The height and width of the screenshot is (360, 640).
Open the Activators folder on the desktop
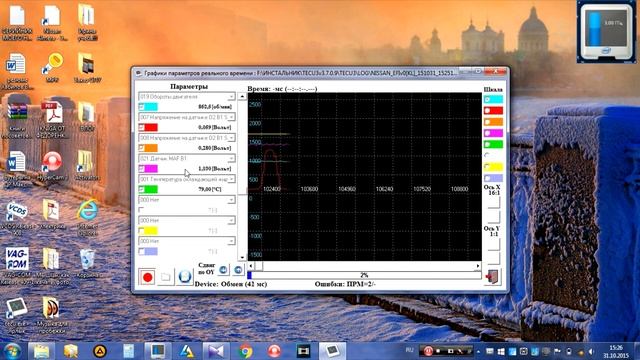click(86, 166)
